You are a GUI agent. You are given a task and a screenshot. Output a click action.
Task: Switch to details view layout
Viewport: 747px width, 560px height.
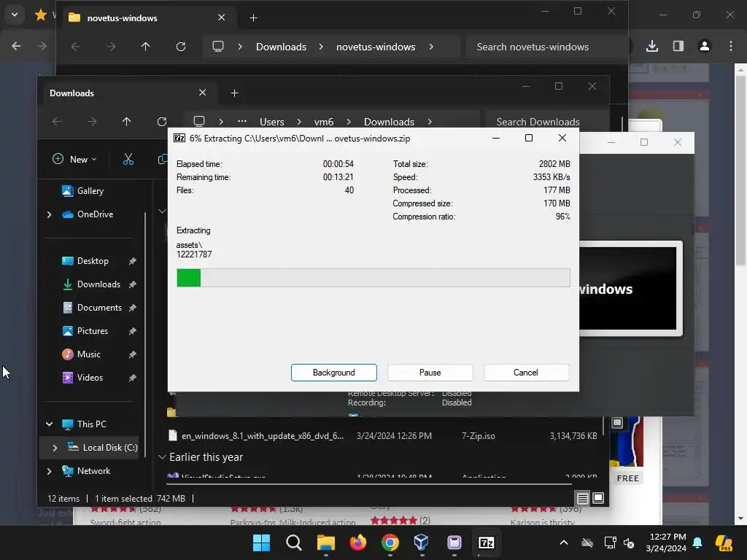[582, 498]
